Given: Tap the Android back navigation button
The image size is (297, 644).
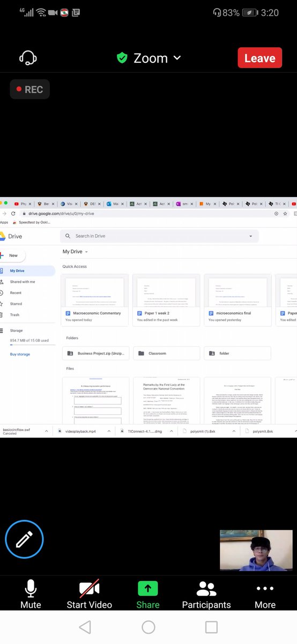Looking at the screenshot, I should click(x=85, y=627).
